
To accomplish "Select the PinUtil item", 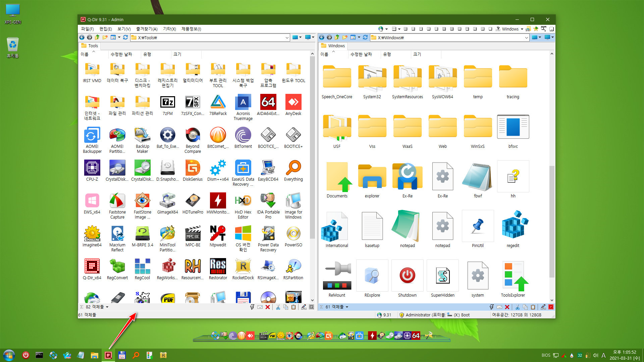I will click(x=478, y=230).
